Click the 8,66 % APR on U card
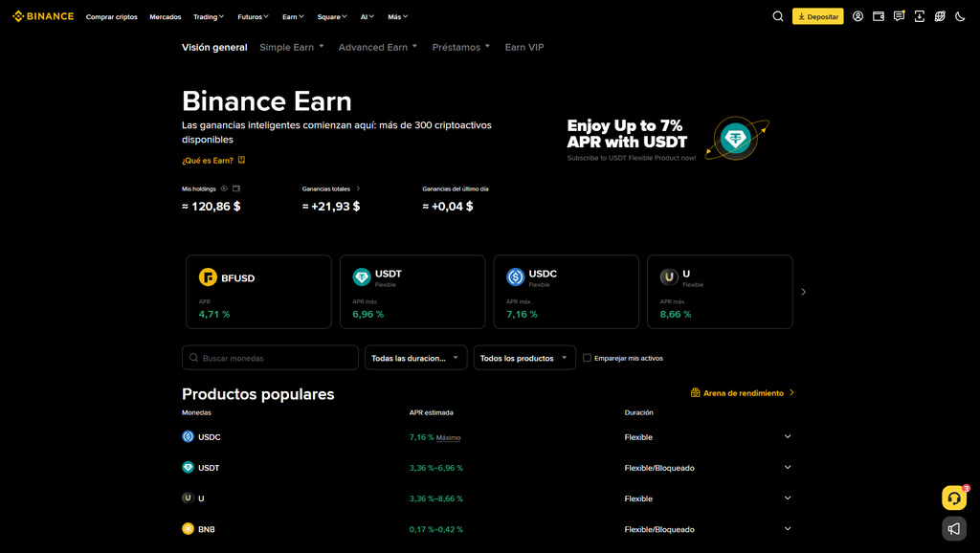The width and height of the screenshot is (980, 553). pyautogui.click(x=676, y=315)
